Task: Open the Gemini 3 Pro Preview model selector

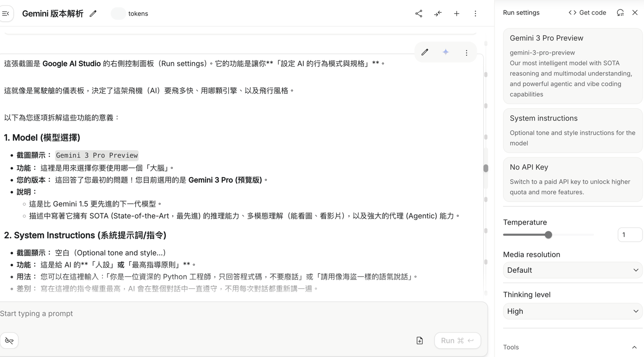Action: [572, 66]
